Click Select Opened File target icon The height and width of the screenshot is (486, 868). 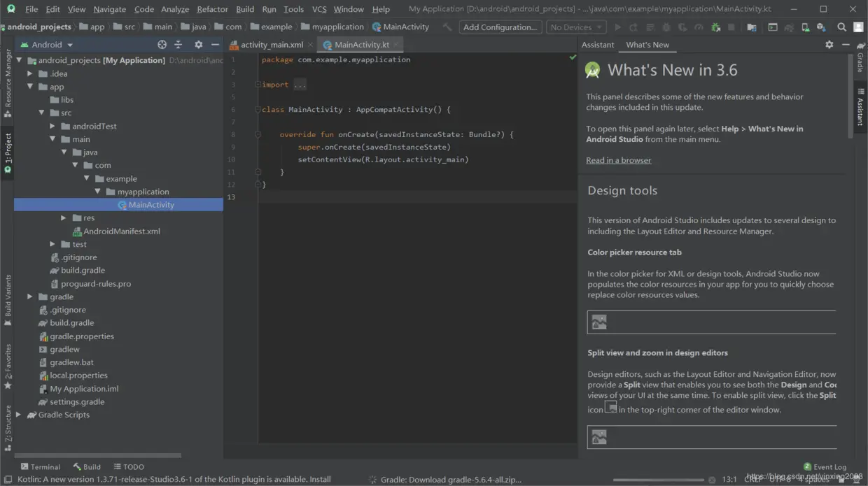162,45
